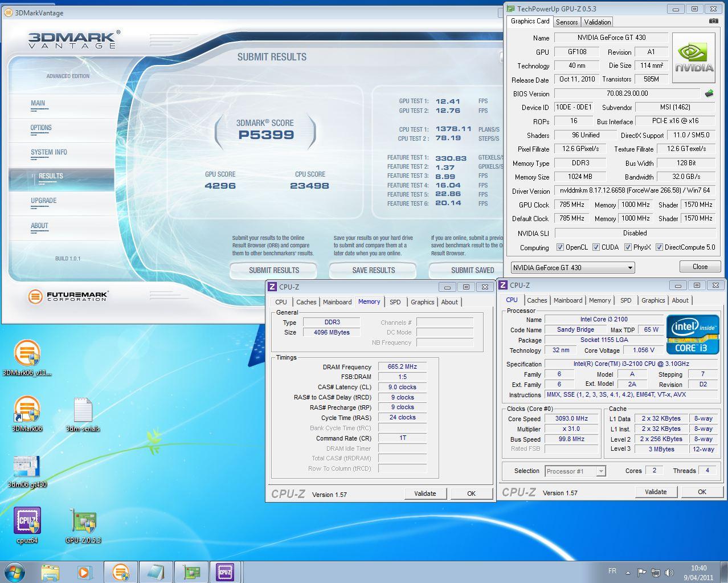The height and width of the screenshot is (583, 728).
Task: Click the GPU name field NVIDIA GeForce GT 430
Action: pyautogui.click(x=611, y=38)
